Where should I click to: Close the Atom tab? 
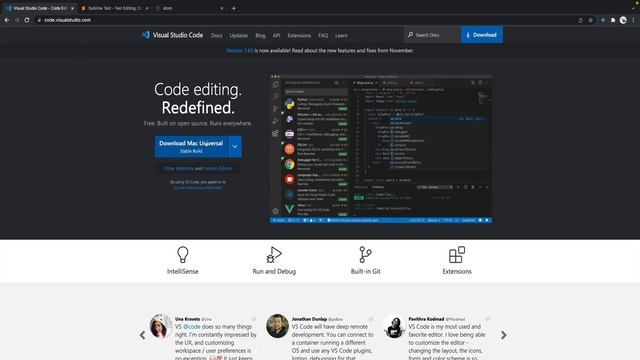tap(222, 8)
